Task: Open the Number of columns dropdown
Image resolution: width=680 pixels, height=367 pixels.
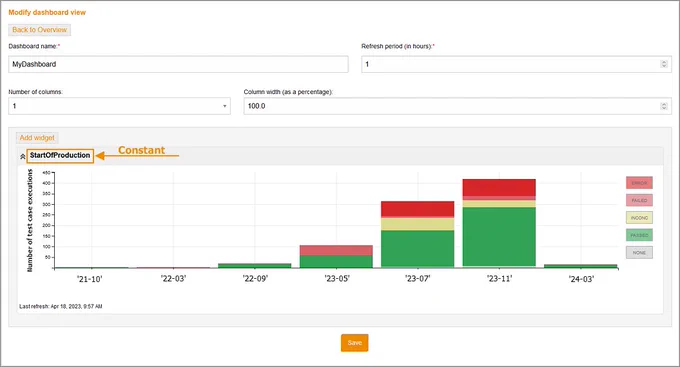Action: coord(119,106)
